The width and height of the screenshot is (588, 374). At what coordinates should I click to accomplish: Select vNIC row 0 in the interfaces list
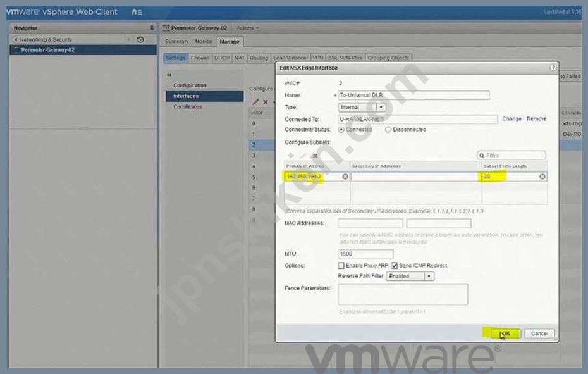point(262,123)
